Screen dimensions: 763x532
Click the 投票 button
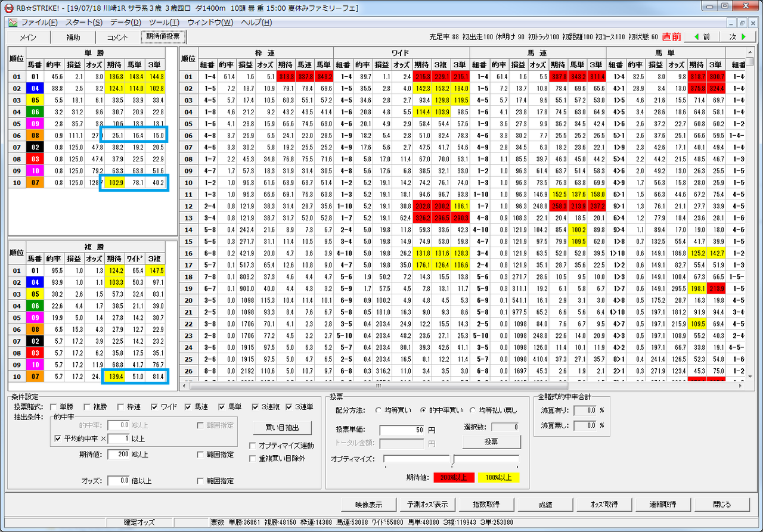point(491,442)
